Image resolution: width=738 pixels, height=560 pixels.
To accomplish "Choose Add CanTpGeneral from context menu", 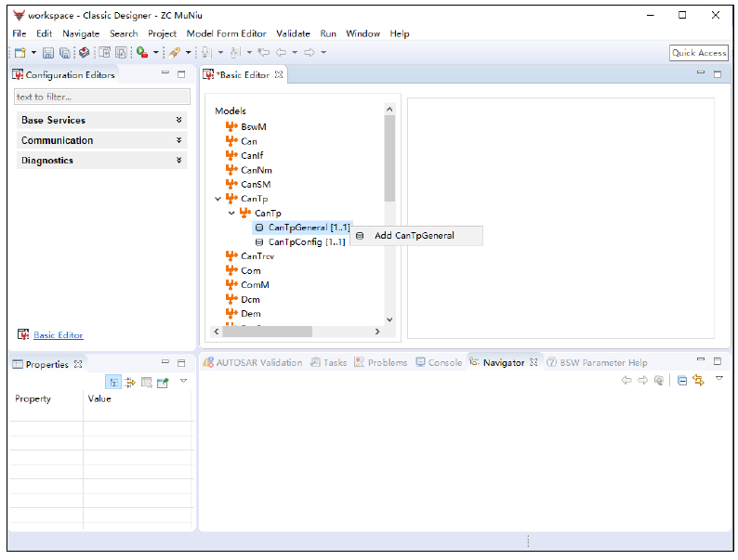I will [x=416, y=236].
